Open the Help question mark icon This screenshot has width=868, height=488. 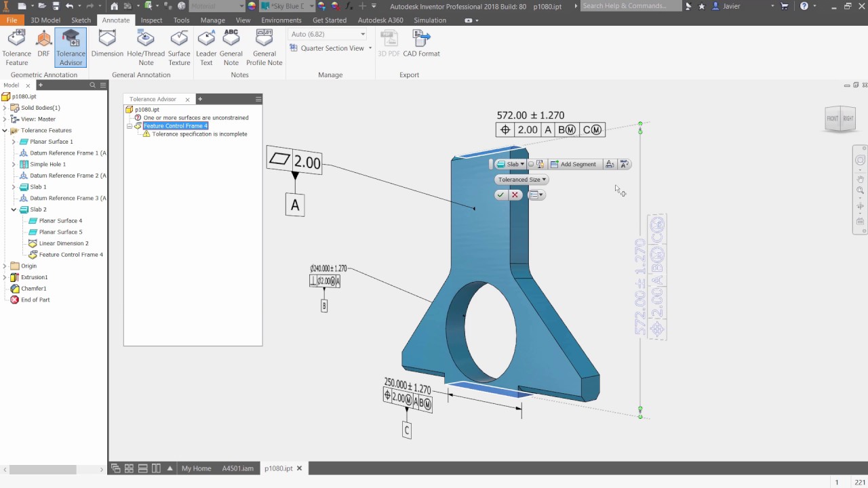[804, 6]
